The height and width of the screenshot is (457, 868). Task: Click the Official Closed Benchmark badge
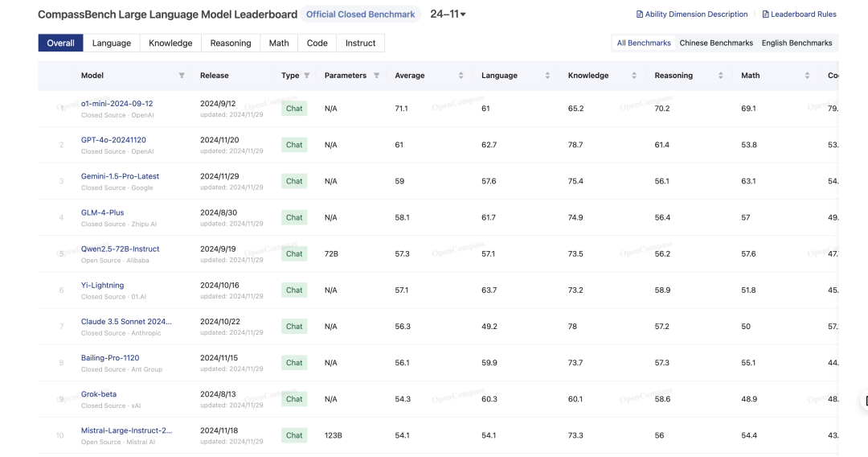360,14
